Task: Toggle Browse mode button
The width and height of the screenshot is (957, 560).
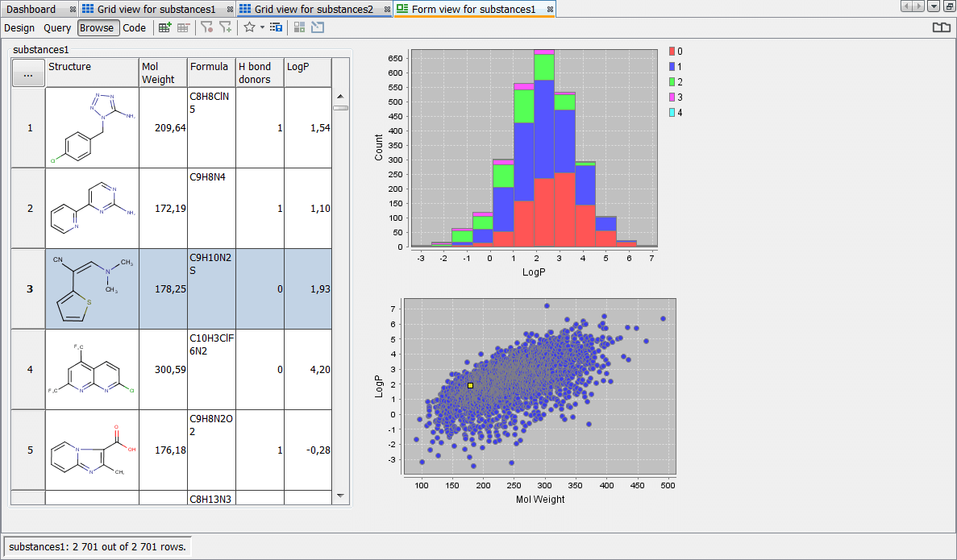Action: click(x=98, y=27)
